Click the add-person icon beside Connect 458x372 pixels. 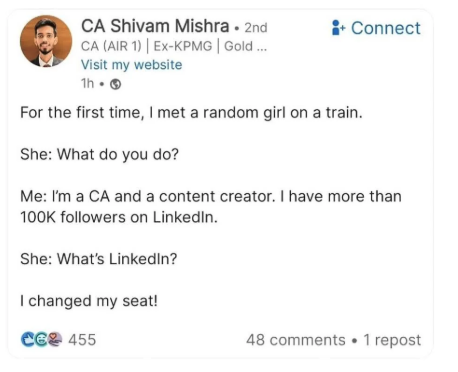pos(339,28)
